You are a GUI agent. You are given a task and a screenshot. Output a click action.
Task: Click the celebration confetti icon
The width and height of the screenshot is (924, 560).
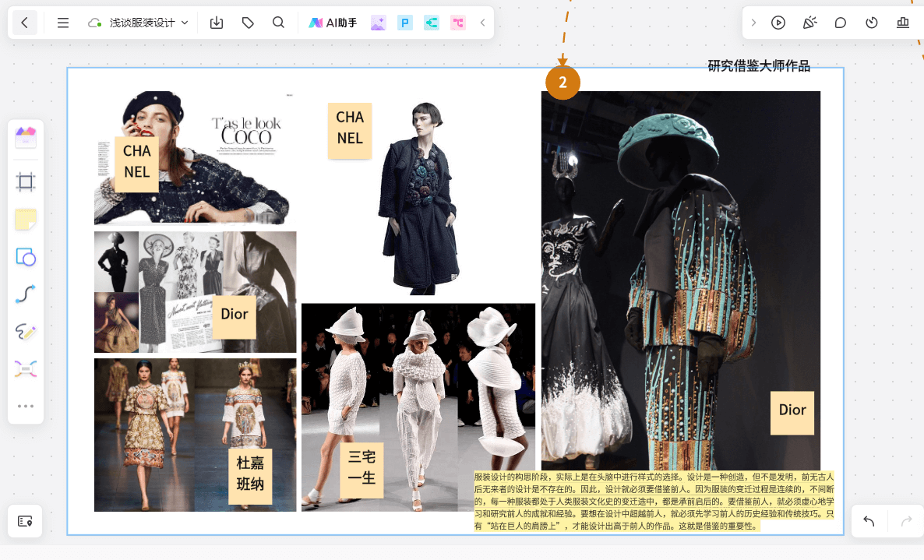coord(809,23)
